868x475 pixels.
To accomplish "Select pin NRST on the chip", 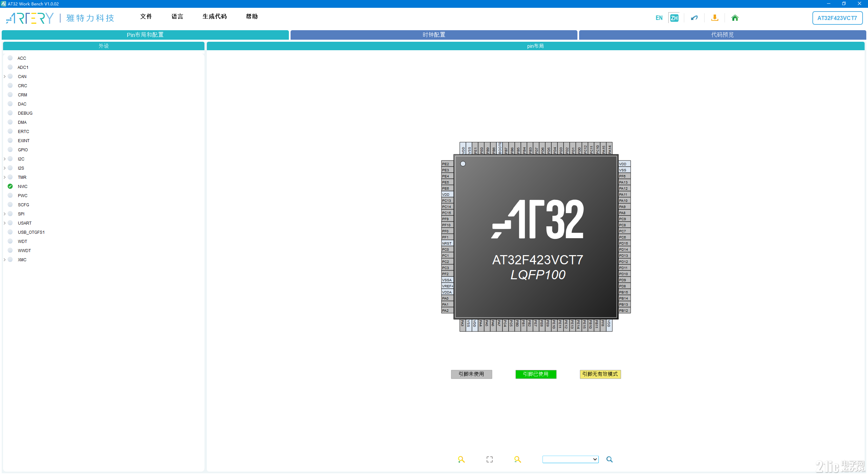I will click(x=447, y=243).
